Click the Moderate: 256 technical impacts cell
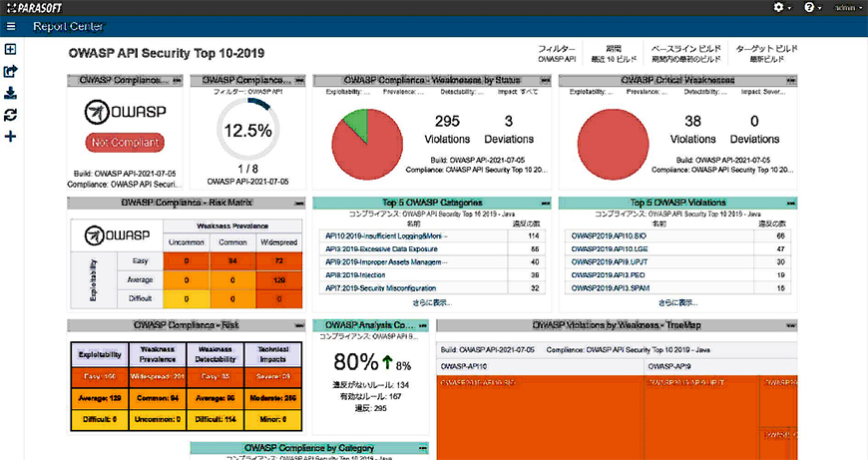This screenshot has height=460, width=868. click(273, 398)
